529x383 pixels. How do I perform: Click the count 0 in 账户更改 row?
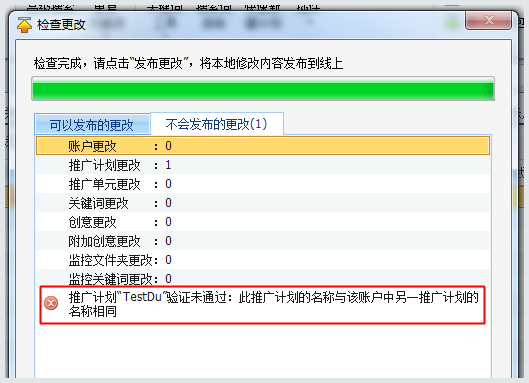tap(168, 146)
